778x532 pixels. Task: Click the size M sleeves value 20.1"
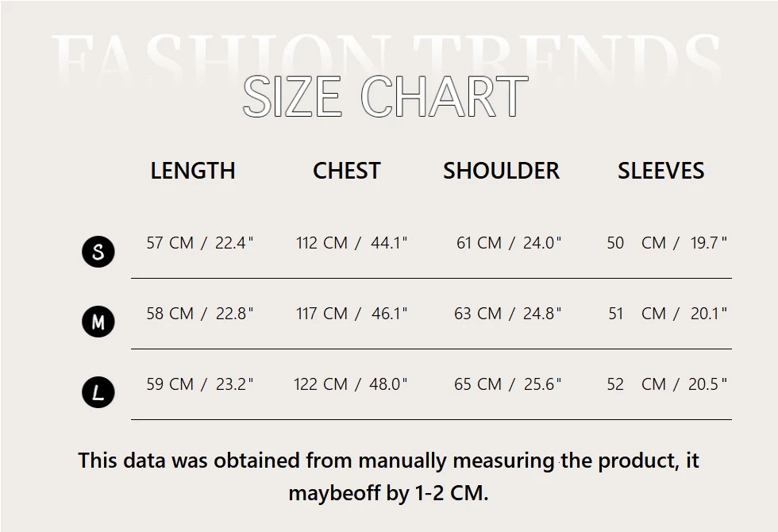click(708, 314)
